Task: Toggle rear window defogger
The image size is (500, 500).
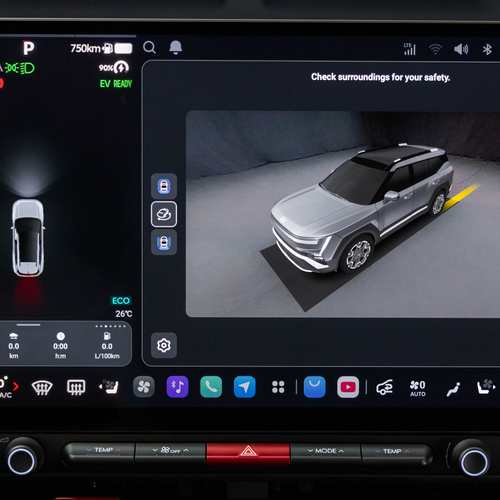Action: point(76,387)
